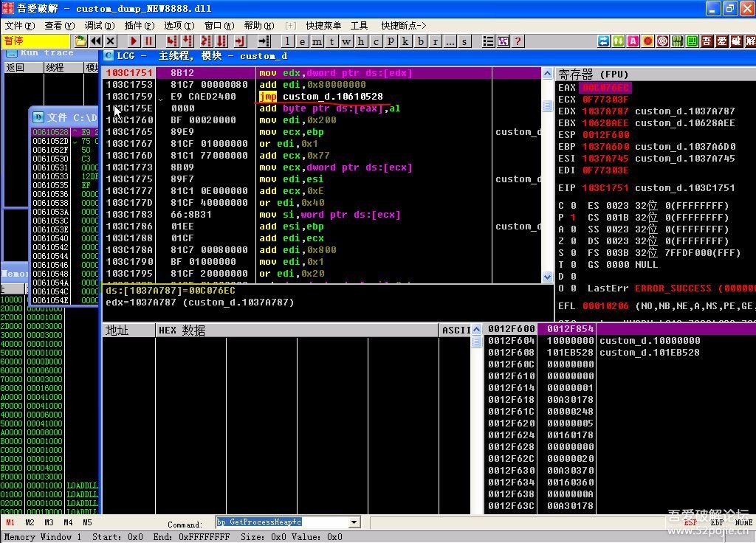Open the breakpoints 'b' toolbar button

[421, 41]
